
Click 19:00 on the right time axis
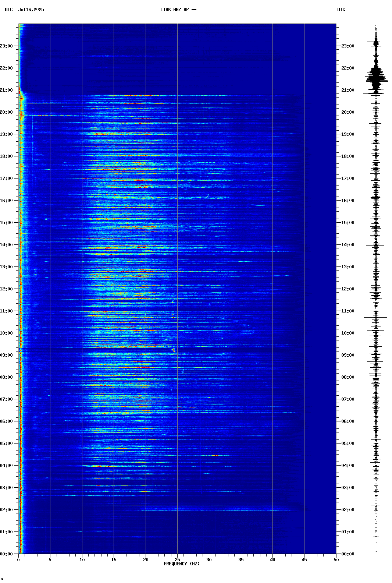tap(348, 134)
